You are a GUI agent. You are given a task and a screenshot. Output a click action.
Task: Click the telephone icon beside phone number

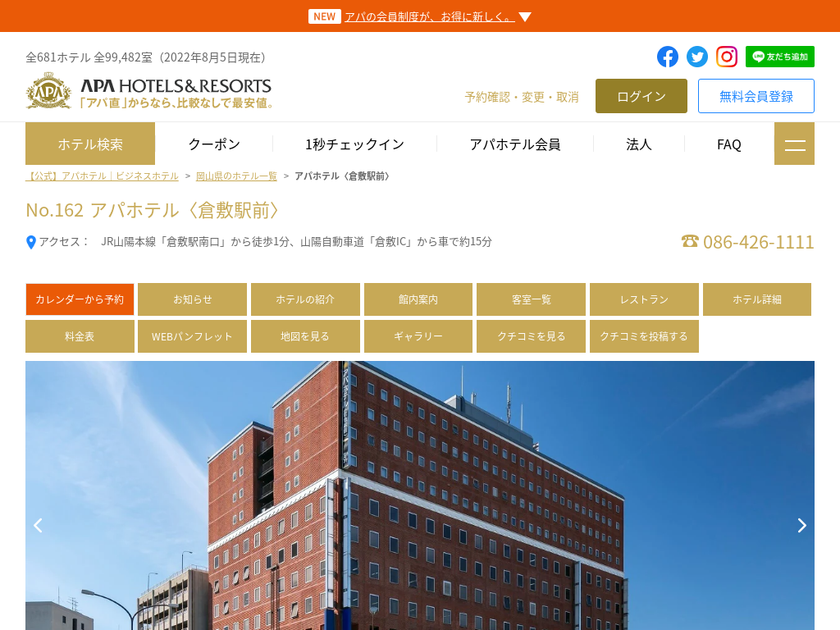[x=690, y=241]
